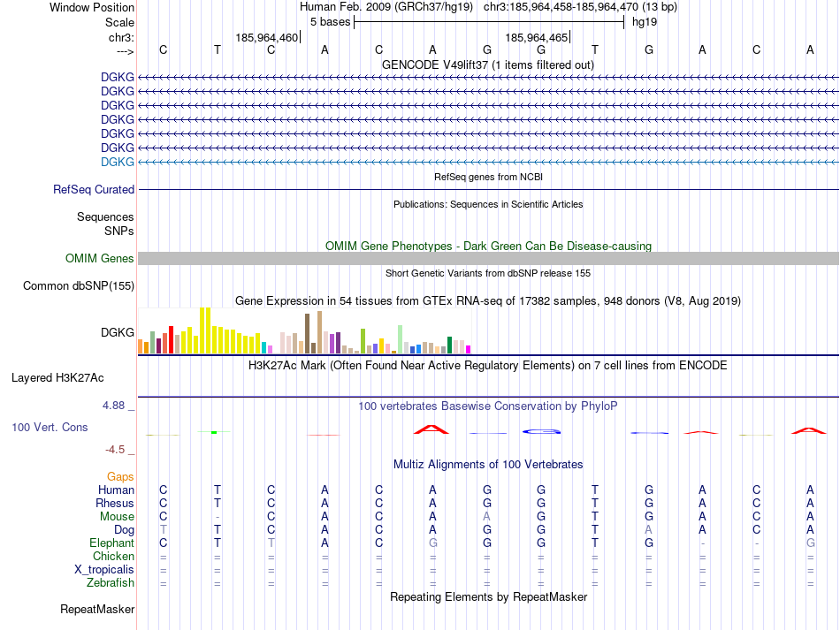Click the gray mismatch T in the Elephant row

click(271, 543)
